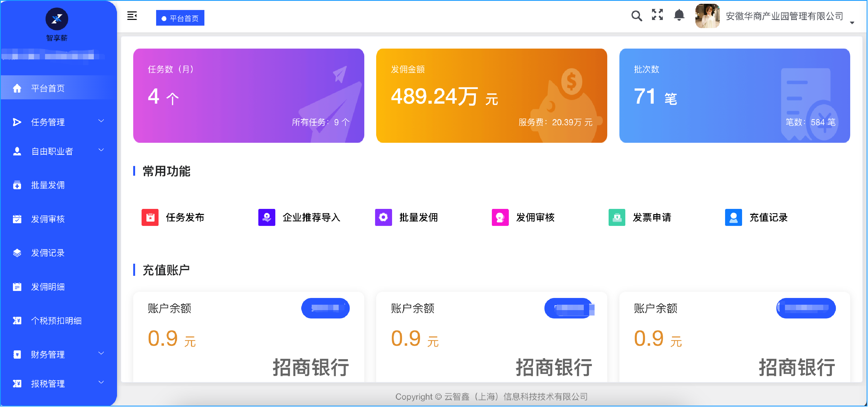Collapse the sidebar with the menu fold icon
Screen dimensions: 868x407
pyautogui.click(x=132, y=15)
